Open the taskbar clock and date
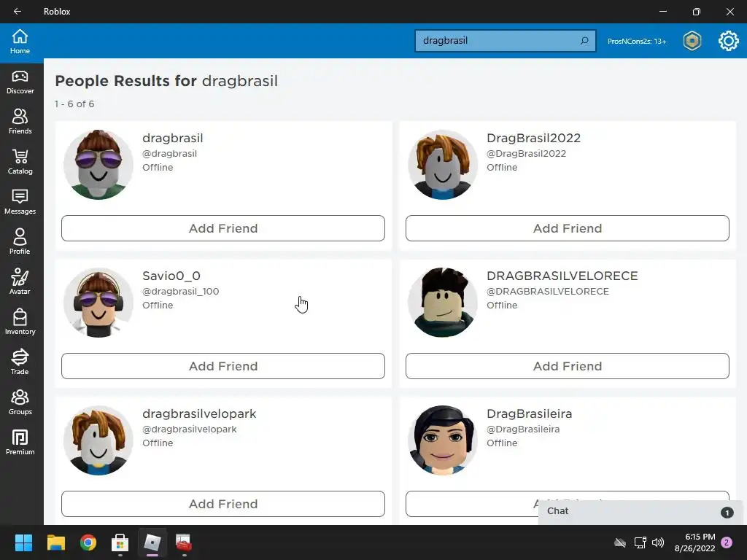The image size is (747, 560). (x=695, y=542)
